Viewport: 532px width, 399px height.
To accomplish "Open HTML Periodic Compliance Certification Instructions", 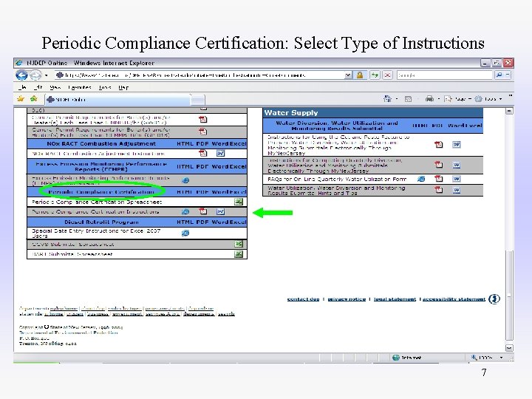I will [185, 212].
